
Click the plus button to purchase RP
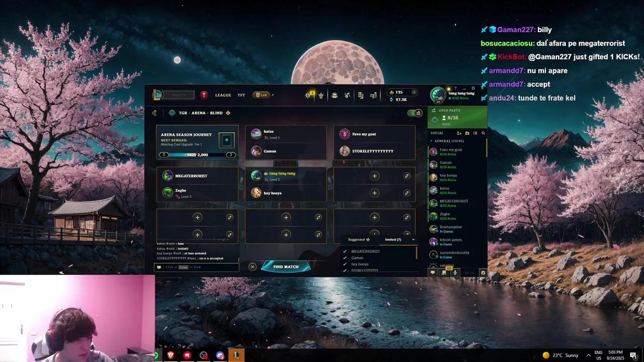point(414,92)
